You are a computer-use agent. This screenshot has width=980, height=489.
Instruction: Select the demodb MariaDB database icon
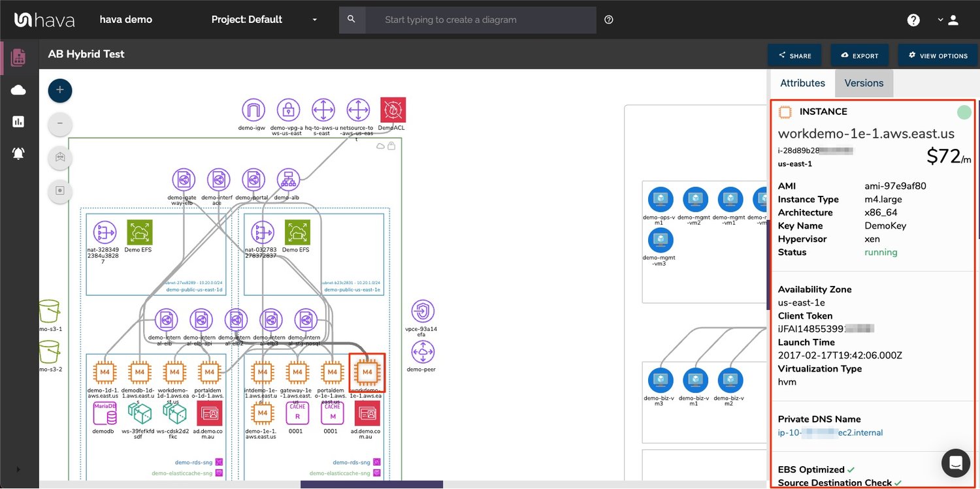tap(104, 413)
